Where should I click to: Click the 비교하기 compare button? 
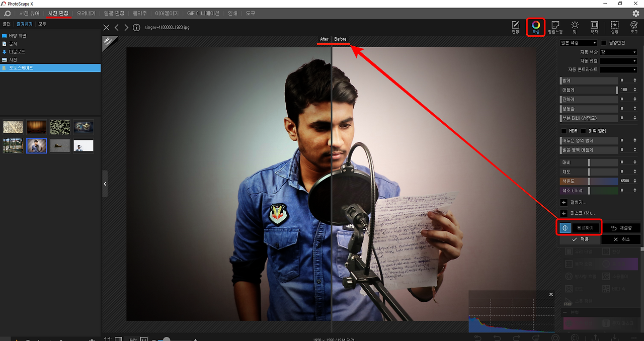(586, 228)
